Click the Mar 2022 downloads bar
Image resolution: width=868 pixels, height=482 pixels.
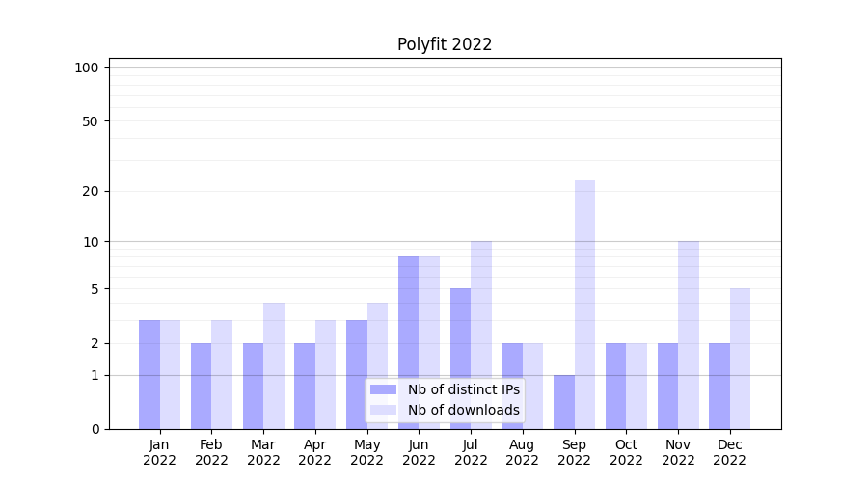tap(274, 365)
